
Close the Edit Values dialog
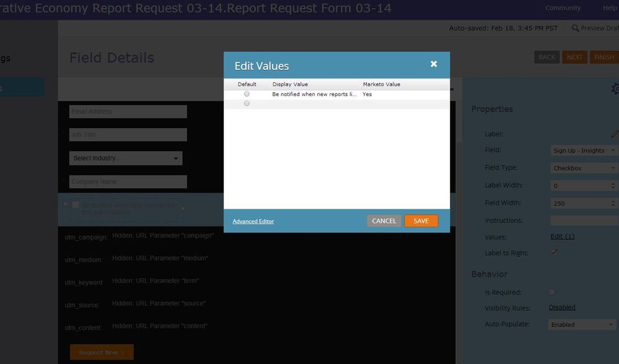434,64
